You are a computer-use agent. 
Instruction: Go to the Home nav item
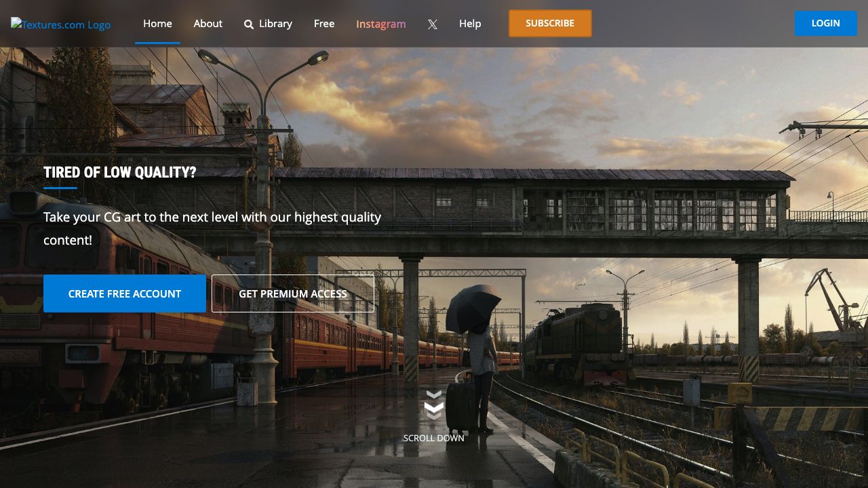coord(157,24)
